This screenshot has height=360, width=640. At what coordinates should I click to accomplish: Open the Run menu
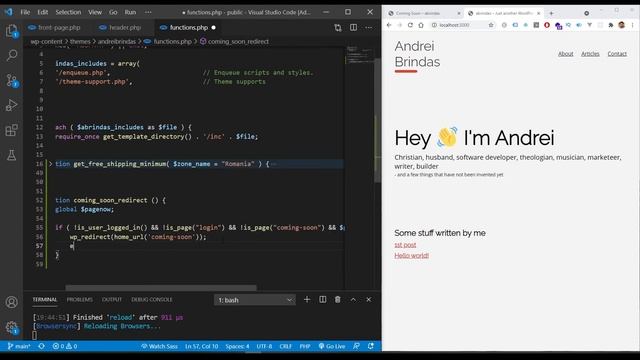(130, 12)
